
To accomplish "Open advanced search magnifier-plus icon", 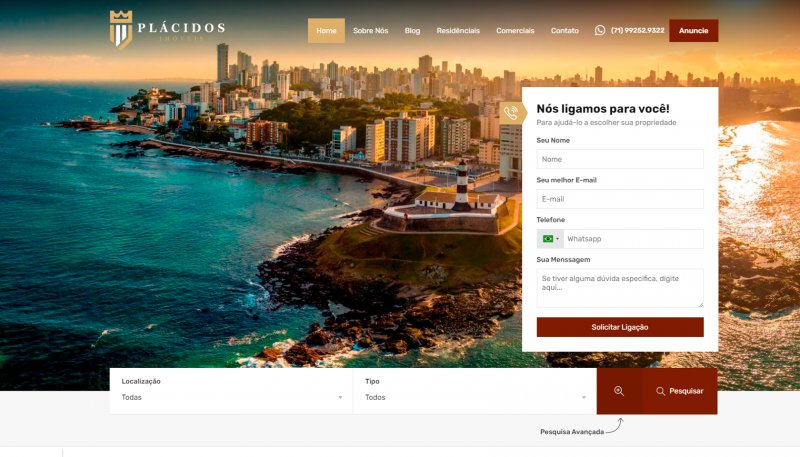I will [x=619, y=391].
